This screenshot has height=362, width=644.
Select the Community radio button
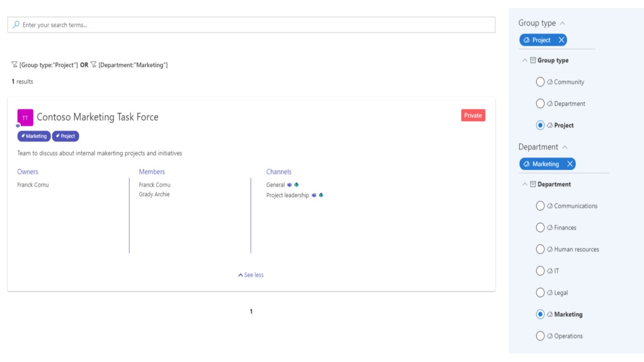540,82
